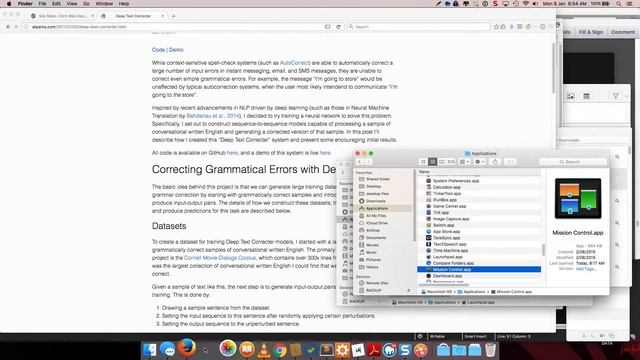Open Downloads from the Finder sidebar

click(376, 201)
